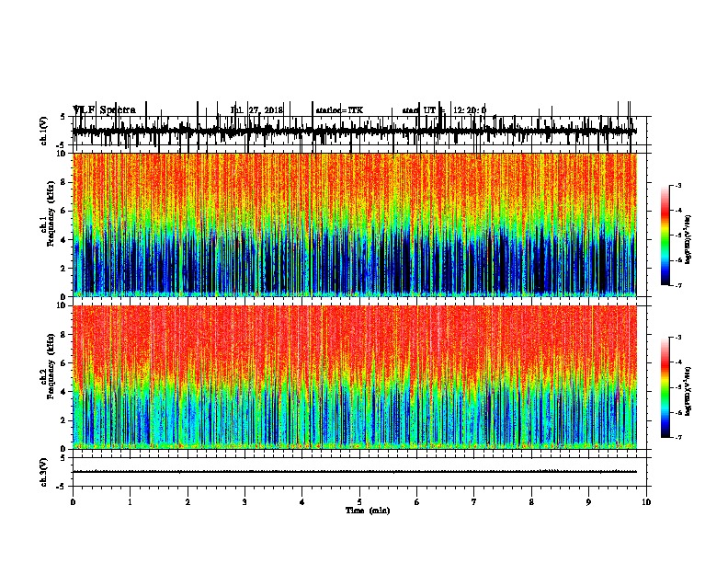Click the 'ch.3(V)' axis label
Image resolution: width=728 pixels, height=563 pixels.
[x=44, y=472]
